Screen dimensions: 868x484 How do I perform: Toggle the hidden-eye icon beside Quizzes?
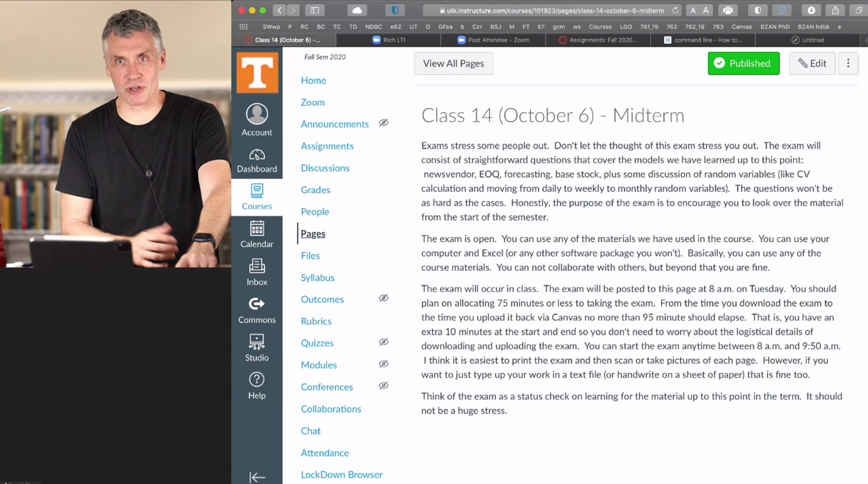(384, 342)
